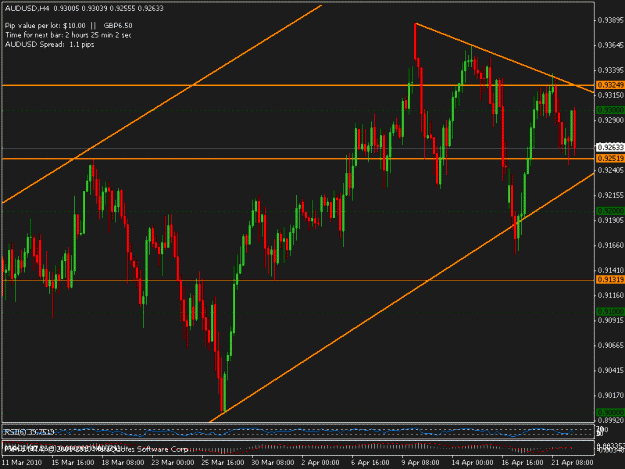This screenshot has height=469, width=625.
Task: Click the '6 Apr 16:00' time axis label
Action: tap(370, 463)
